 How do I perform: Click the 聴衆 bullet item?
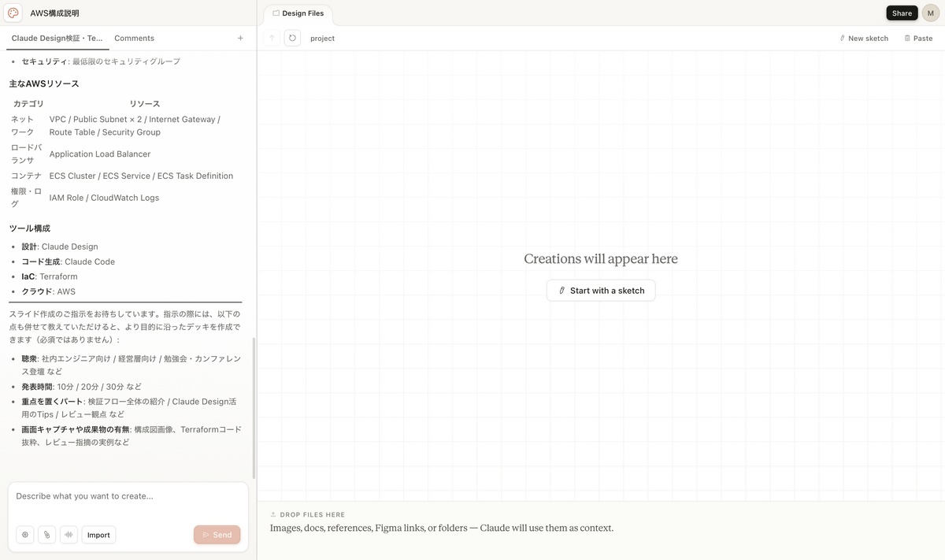tap(131, 365)
